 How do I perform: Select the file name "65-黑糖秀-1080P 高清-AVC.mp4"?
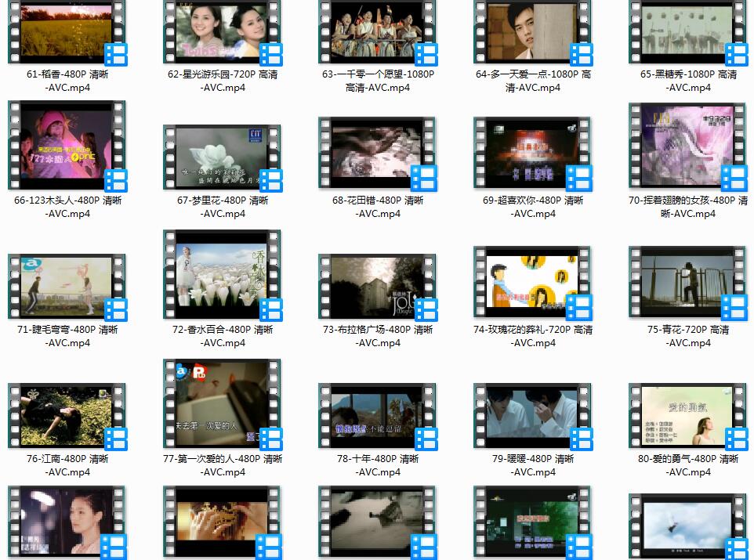[x=689, y=81]
